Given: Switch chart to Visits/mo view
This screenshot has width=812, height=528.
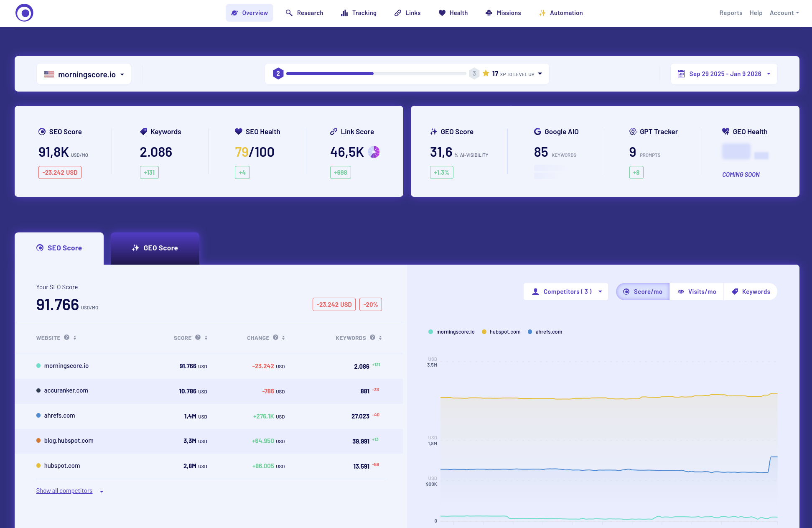Looking at the screenshot, I should [697, 292].
